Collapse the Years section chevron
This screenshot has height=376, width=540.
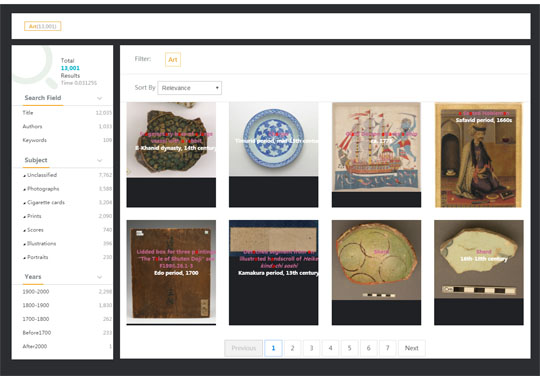coord(100,277)
